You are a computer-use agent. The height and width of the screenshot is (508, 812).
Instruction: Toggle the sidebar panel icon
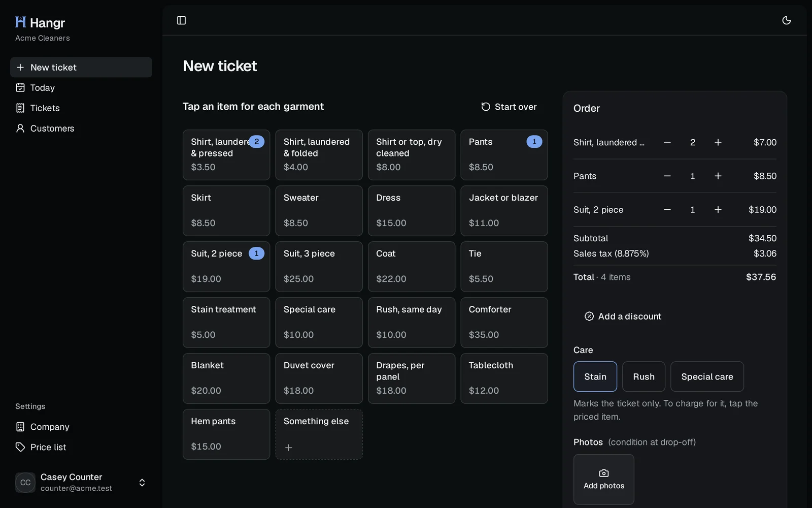pyautogui.click(x=181, y=20)
